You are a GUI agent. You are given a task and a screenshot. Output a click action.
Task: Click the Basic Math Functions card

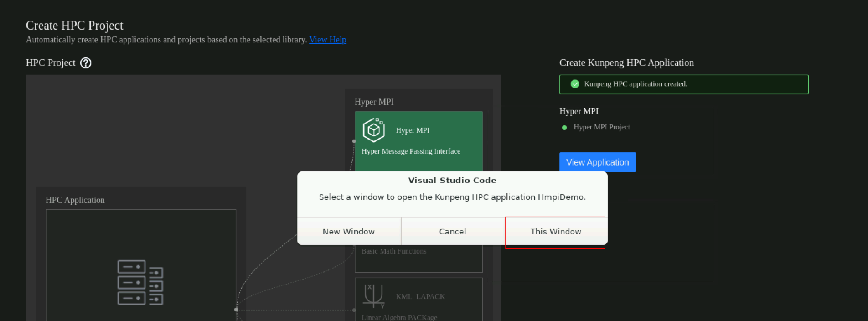[418, 258]
